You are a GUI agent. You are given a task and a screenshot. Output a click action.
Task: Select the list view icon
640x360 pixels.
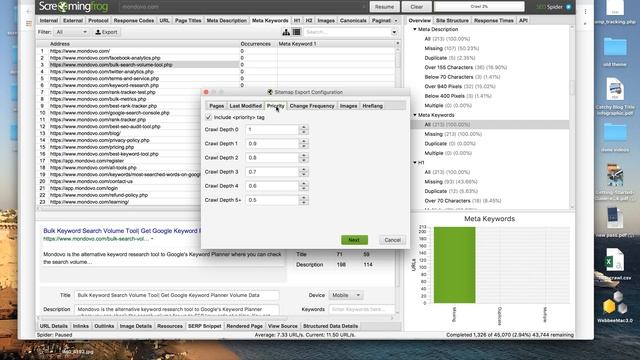[x=297, y=32]
